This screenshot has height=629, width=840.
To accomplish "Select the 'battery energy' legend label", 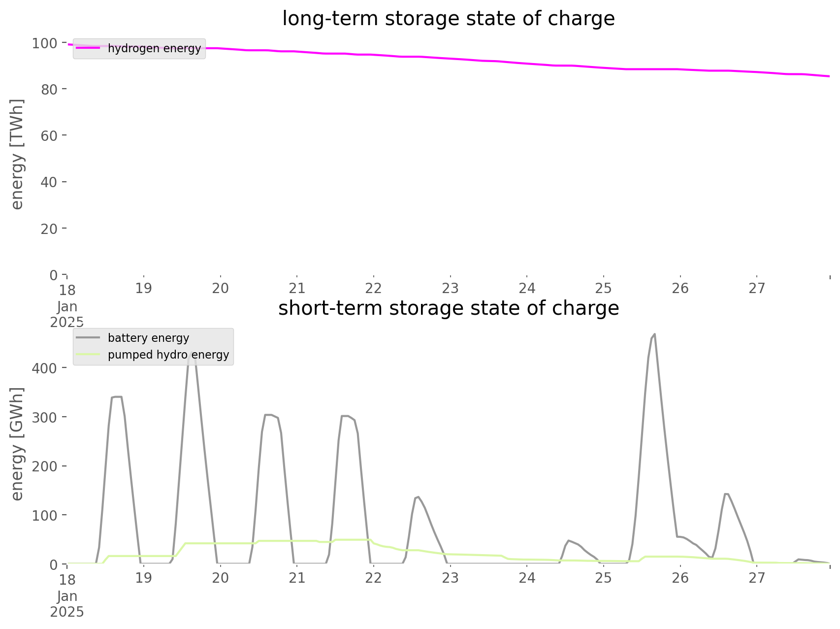I will pyautogui.click(x=148, y=338).
